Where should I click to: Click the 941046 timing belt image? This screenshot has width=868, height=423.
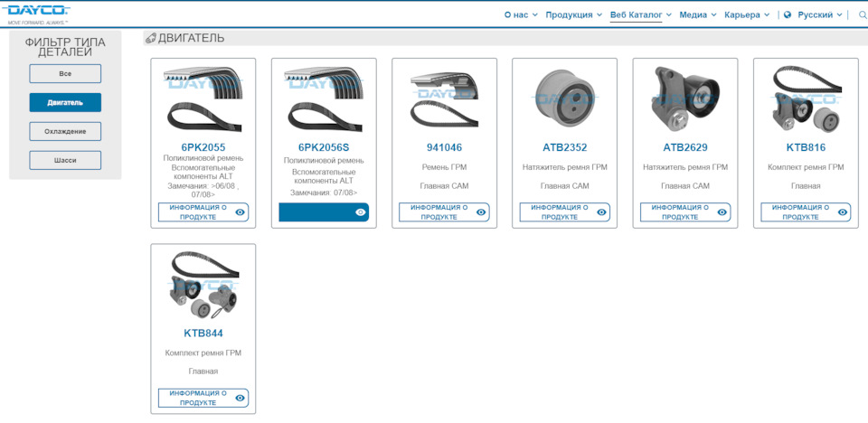444,99
